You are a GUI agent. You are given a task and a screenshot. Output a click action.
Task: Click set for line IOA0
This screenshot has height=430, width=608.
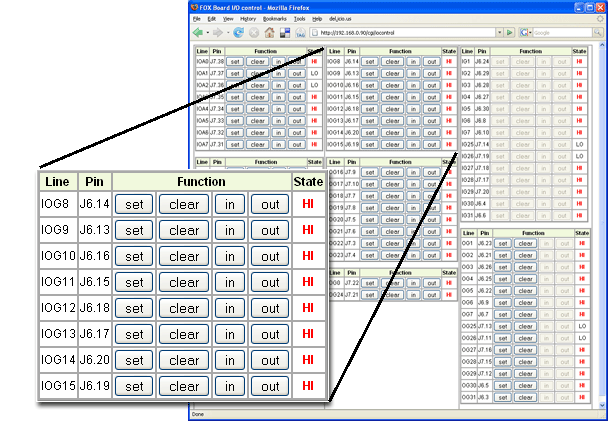tap(235, 62)
